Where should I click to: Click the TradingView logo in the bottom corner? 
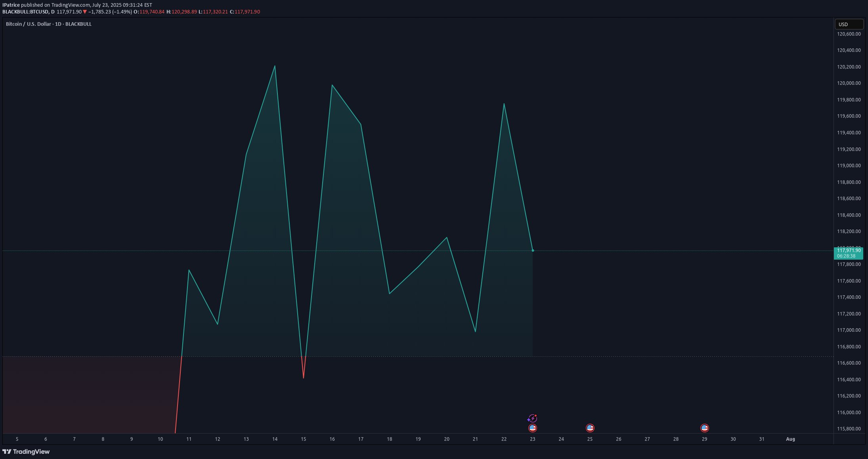[x=26, y=451]
